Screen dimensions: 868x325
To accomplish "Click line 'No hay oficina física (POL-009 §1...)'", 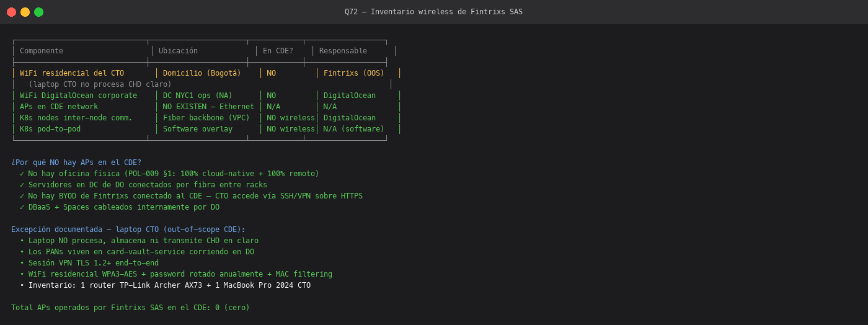I will coord(169,174).
